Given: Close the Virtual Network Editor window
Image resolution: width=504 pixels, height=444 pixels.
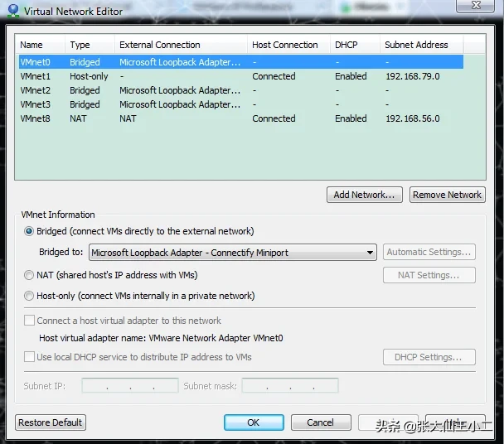Looking at the screenshot, I should (475, 5).
